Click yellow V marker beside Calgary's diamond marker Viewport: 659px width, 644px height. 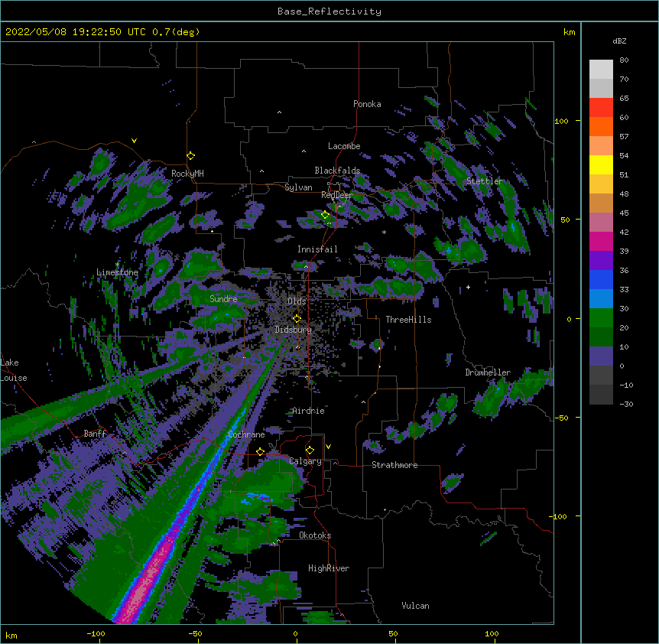click(328, 447)
